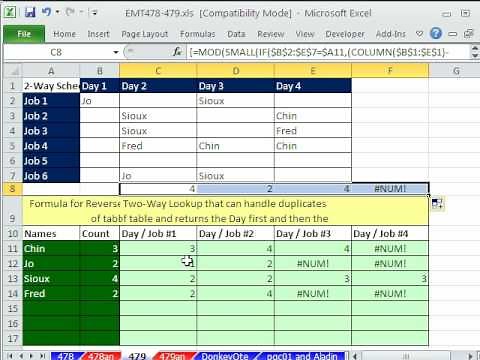Screen dimensions: 480x360
Task: Open the File tab
Action: point(24,34)
